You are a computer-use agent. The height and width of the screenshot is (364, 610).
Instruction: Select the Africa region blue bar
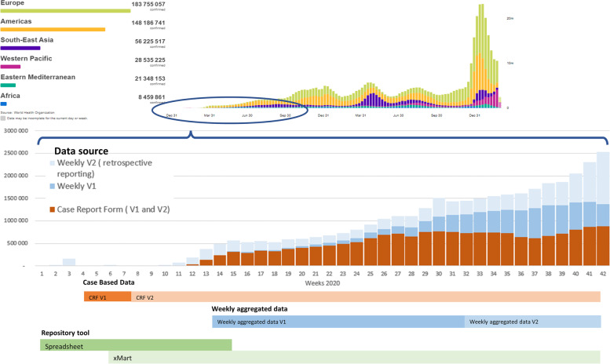click(4, 103)
